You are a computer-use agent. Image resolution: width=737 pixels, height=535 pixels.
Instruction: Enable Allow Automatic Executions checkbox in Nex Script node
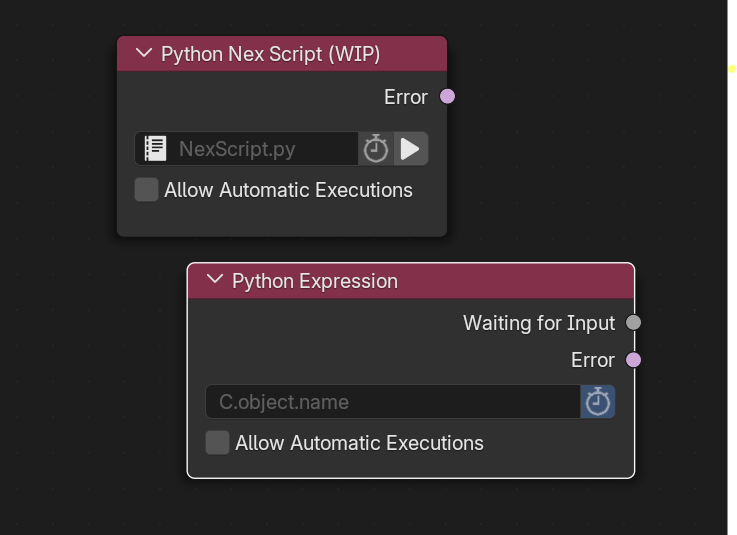pyautogui.click(x=146, y=189)
